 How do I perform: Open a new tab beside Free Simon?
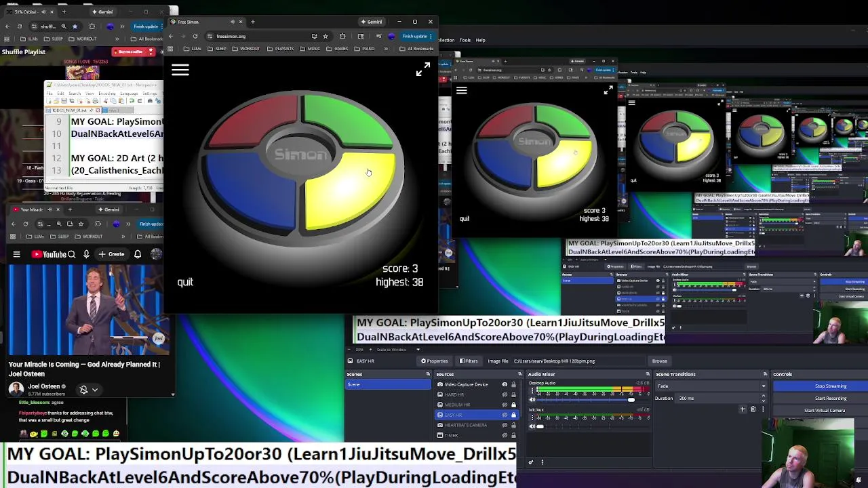253,22
